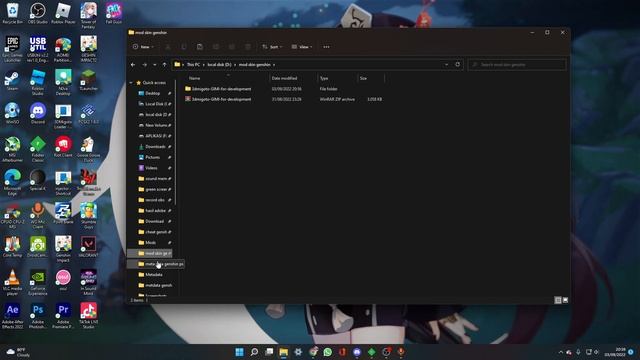Switch to details view layout toggle
Viewport: 640px width, 360px height.
click(x=558, y=300)
